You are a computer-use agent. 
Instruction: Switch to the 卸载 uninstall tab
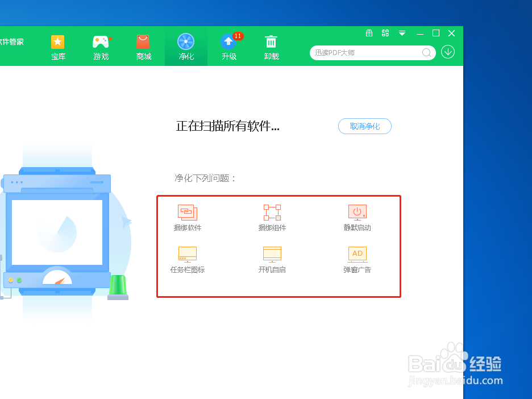coord(271,46)
